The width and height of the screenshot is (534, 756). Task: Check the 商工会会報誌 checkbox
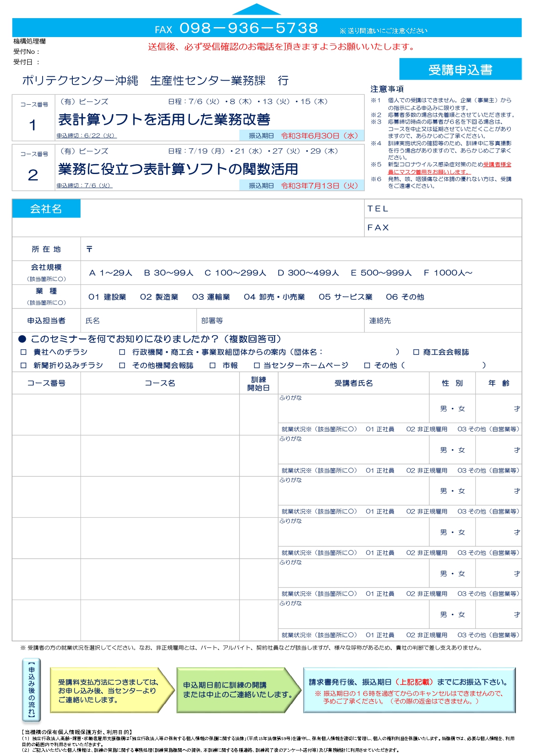[416, 352]
